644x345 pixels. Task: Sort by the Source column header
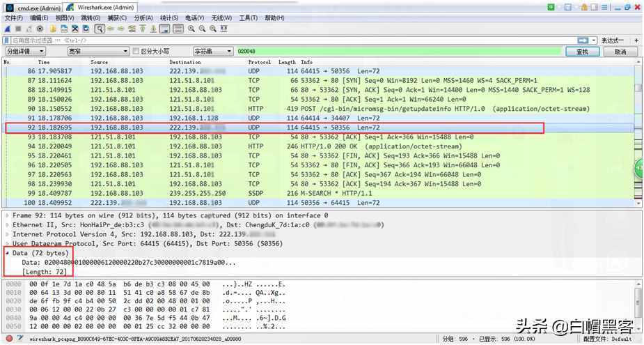[x=99, y=62]
